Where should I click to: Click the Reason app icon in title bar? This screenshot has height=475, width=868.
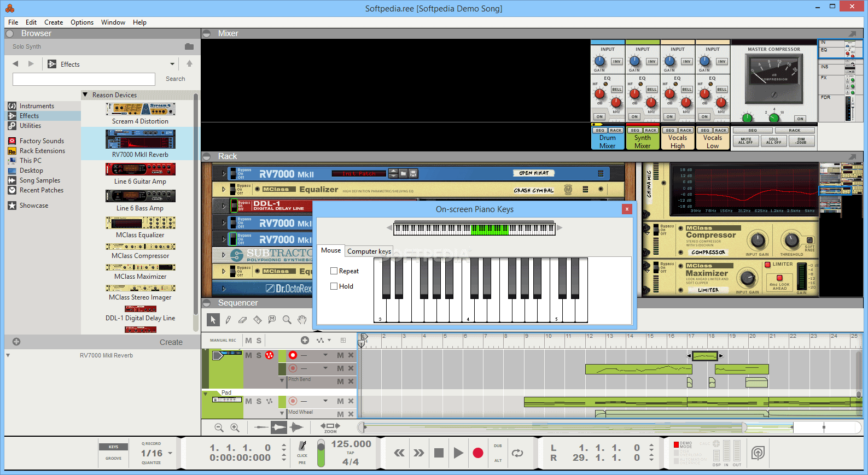coord(10,8)
